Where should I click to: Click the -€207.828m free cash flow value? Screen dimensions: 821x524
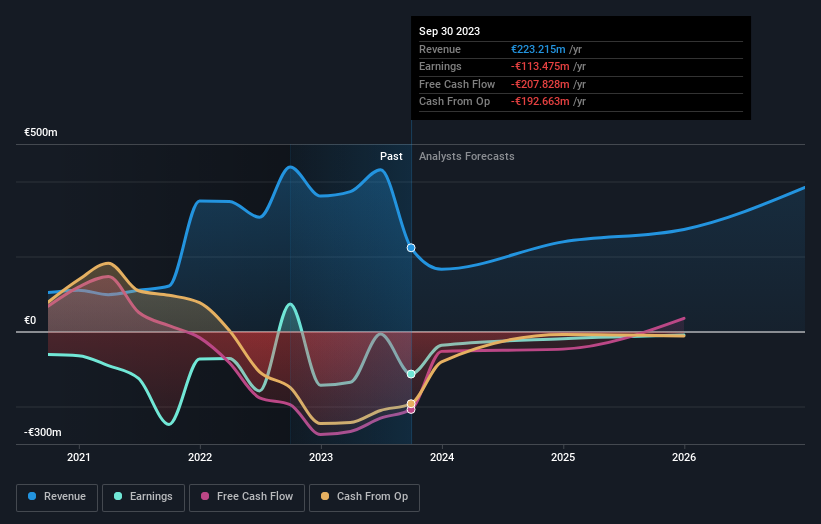(540, 84)
